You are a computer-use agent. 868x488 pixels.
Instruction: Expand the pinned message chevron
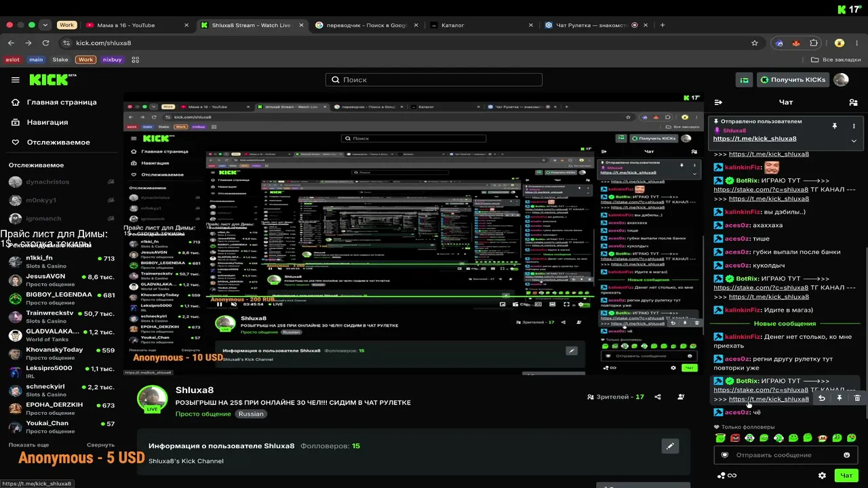pos(854,141)
